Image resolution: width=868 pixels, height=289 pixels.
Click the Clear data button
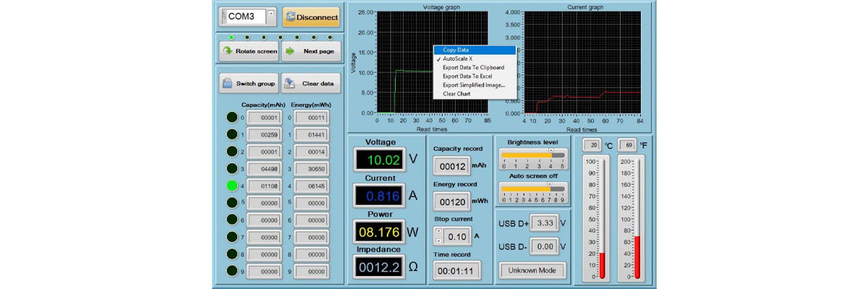pos(311,83)
